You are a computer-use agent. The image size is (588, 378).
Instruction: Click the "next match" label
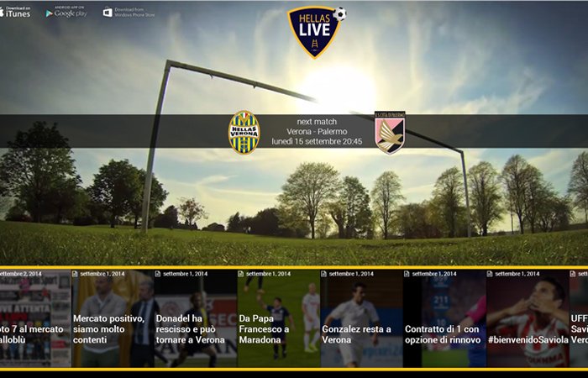click(x=317, y=122)
